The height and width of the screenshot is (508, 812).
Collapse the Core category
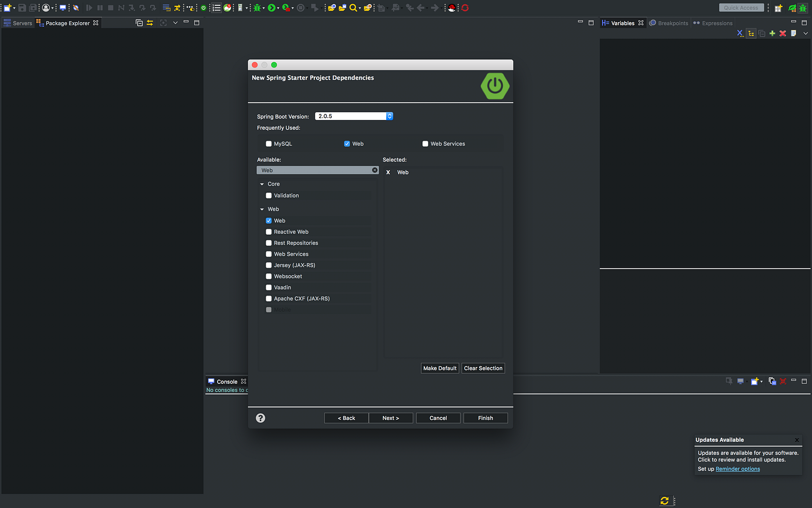pos(262,184)
